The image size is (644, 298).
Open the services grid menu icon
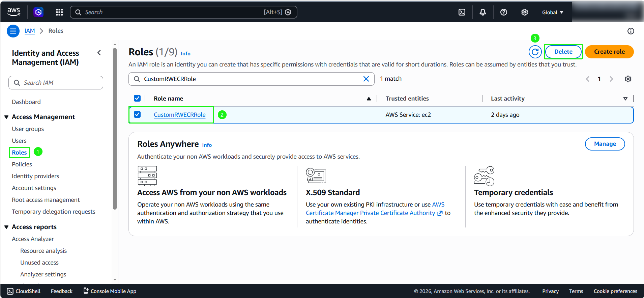point(59,12)
